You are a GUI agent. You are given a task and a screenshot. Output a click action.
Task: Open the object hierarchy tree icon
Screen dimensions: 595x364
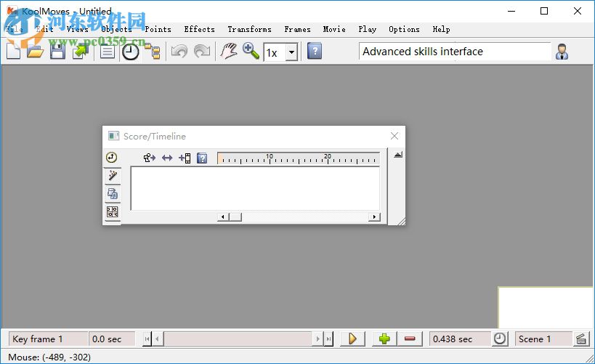153,52
